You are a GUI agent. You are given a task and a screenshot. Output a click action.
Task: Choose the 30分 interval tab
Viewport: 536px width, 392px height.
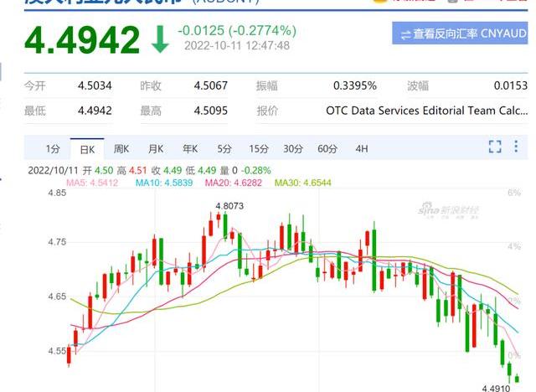coord(292,149)
